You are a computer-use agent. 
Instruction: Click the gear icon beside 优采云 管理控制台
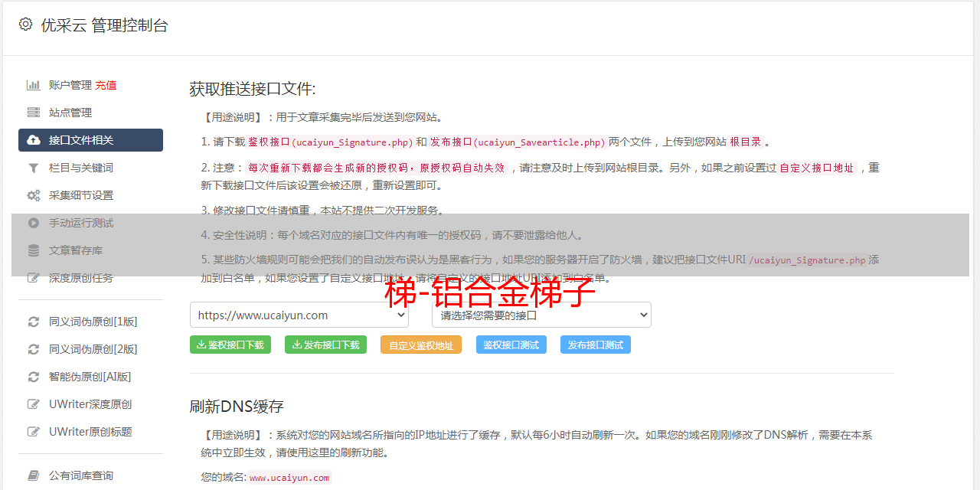point(25,24)
